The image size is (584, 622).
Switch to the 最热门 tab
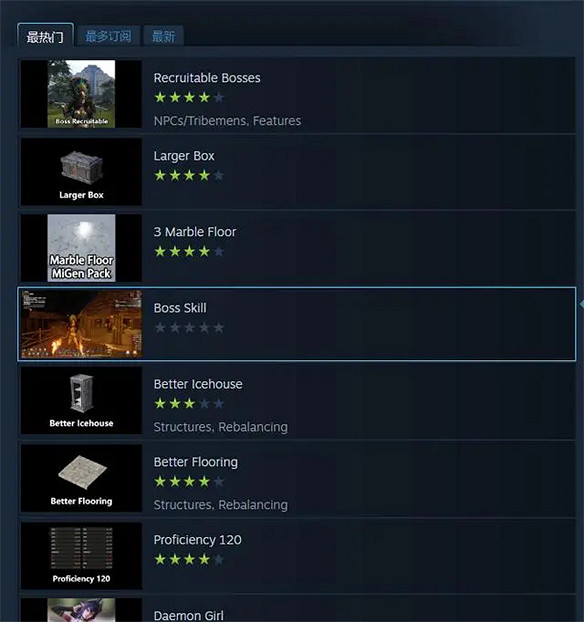click(45, 36)
